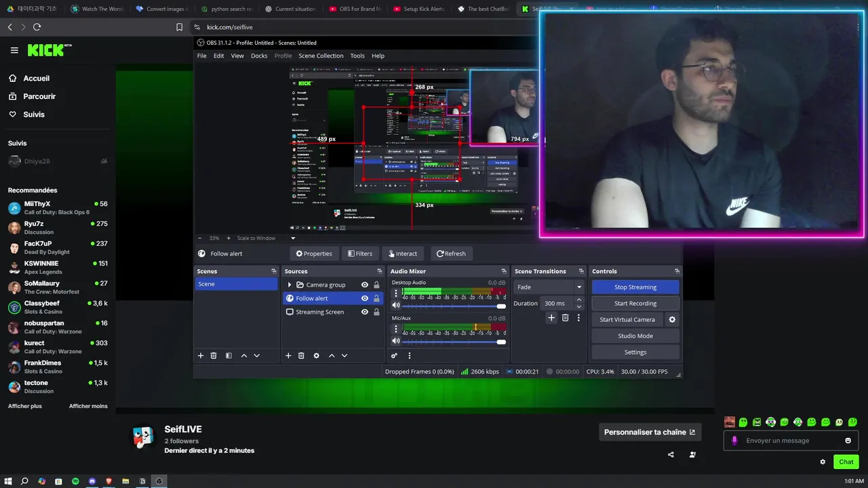Click green Chat send button

click(x=846, y=462)
